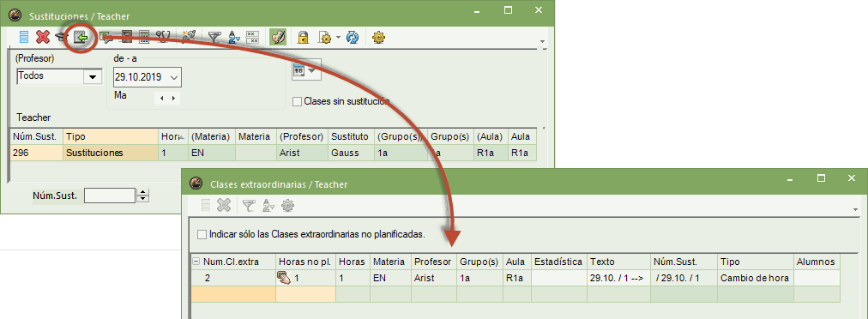This screenshot has height=319, width=868.
Task: Click the padlock lock icon
Action: click(x=303, y=37)
